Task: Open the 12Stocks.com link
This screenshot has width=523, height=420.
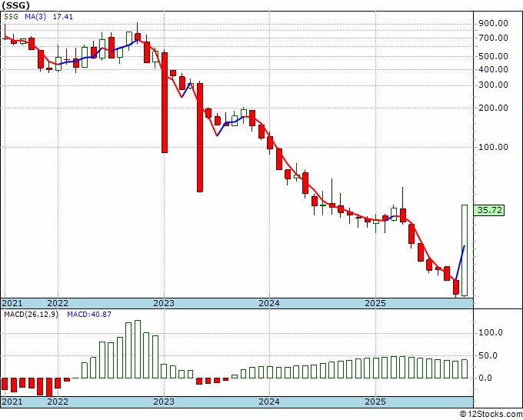Action: tap(491, 414)
